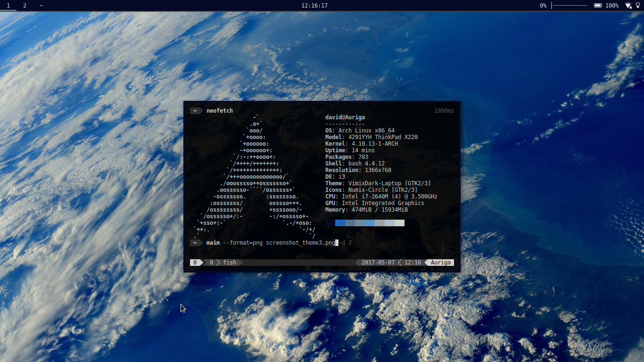Viewport: 644px width, 362px height.
Task: Open the Wi-Fi network icon
Action: 628,6
